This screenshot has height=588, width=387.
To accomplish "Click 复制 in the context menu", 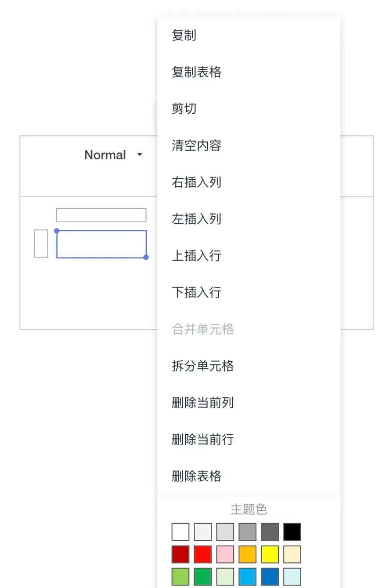I will (x=184, y=35).
